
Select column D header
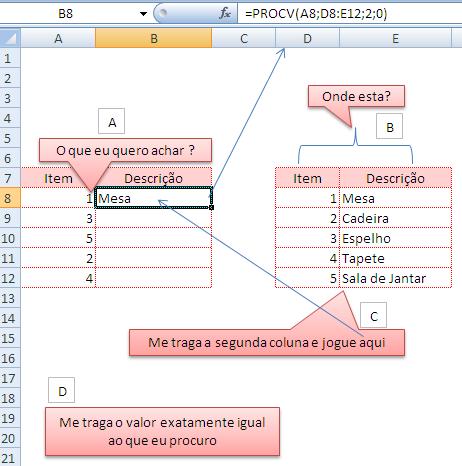tap(307, 38)
